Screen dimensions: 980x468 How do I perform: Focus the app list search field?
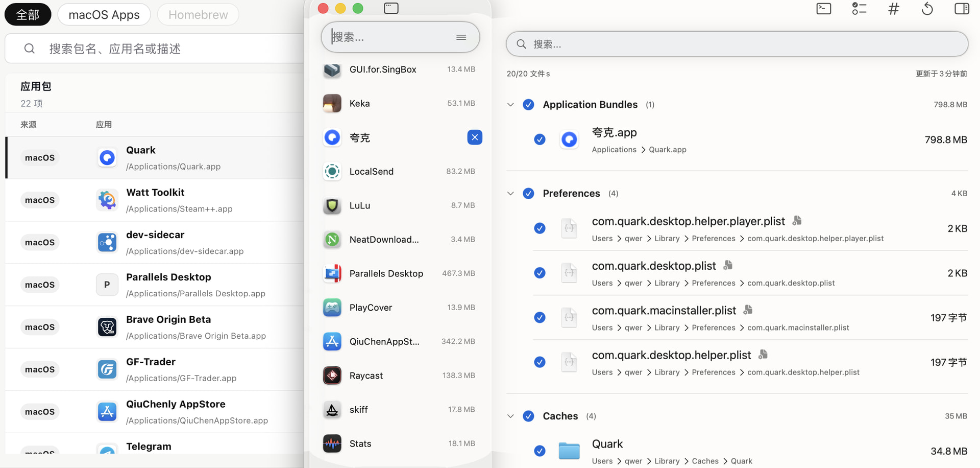(x=400, y=37)
